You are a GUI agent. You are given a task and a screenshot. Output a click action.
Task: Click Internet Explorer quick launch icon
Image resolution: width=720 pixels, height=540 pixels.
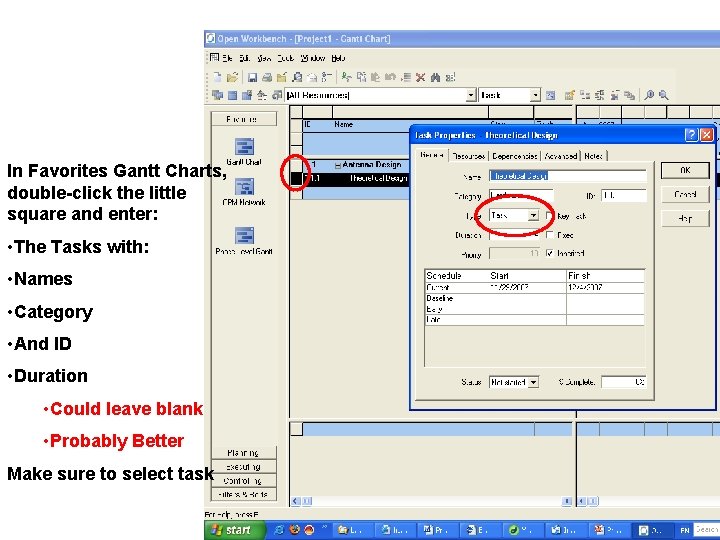279,530
